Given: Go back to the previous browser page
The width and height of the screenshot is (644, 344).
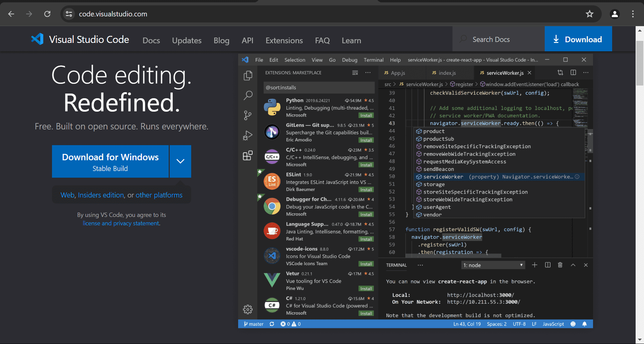Looking at the screenshot, I should click(x=11, y=14).
